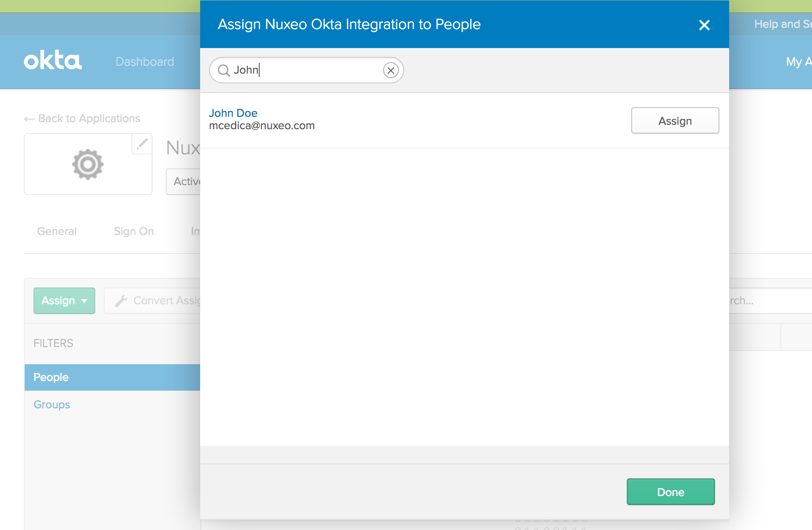Clear the John search field text
Image resolution: width=812 pixels, height=530 pixels.
[391, 70]
